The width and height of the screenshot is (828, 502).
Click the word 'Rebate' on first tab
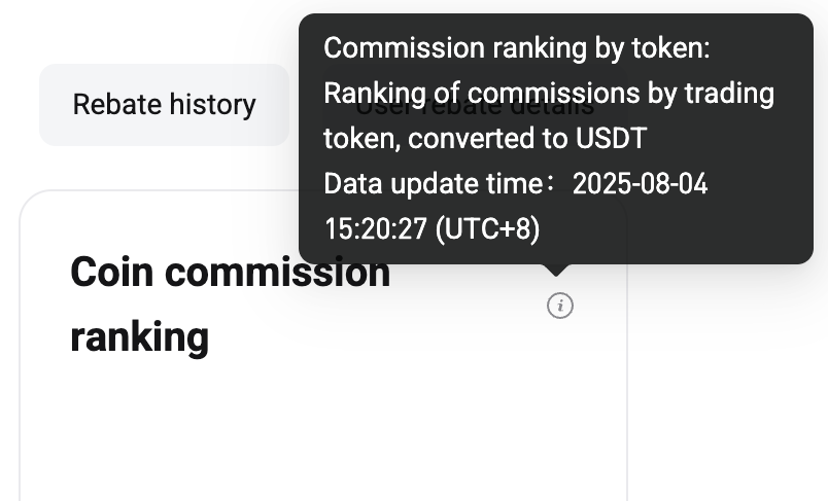[x=117, y=105]
